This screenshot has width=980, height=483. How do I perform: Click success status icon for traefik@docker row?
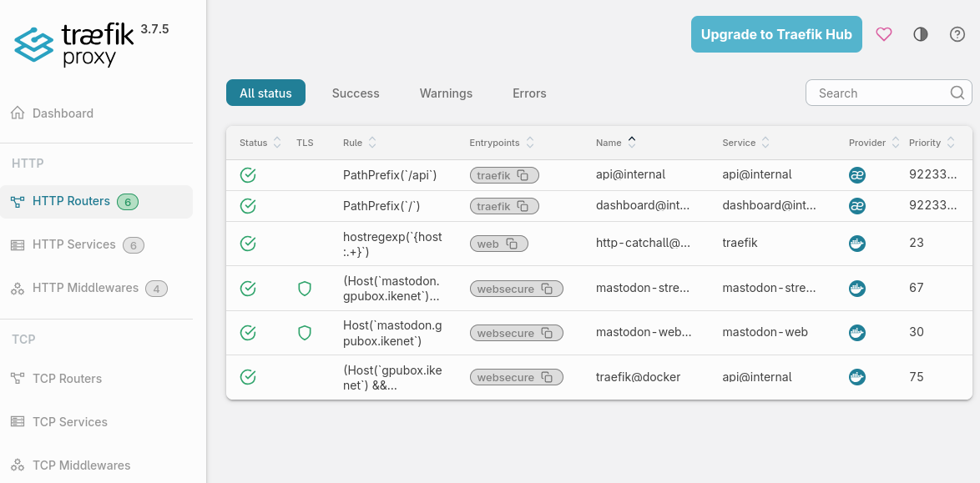[248, 377]
